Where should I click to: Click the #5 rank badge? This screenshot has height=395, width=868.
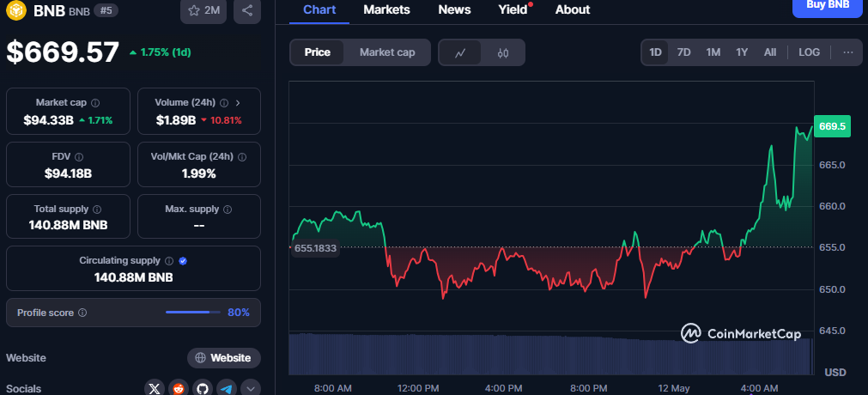tap(106, 10)
